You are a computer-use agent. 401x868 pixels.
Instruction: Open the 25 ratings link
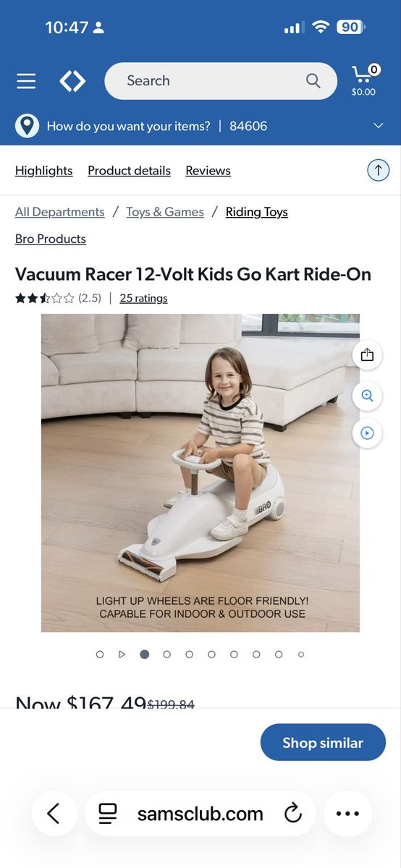click(143, 298)
